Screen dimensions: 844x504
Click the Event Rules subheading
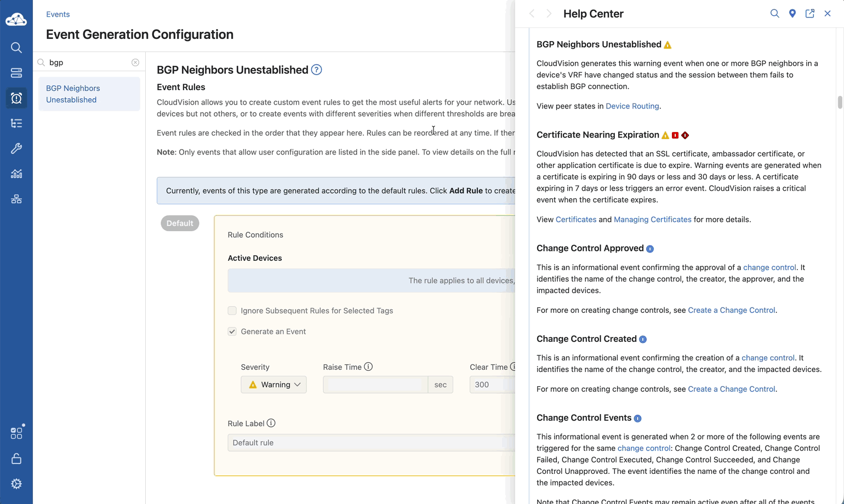click(x=181, y=87)
